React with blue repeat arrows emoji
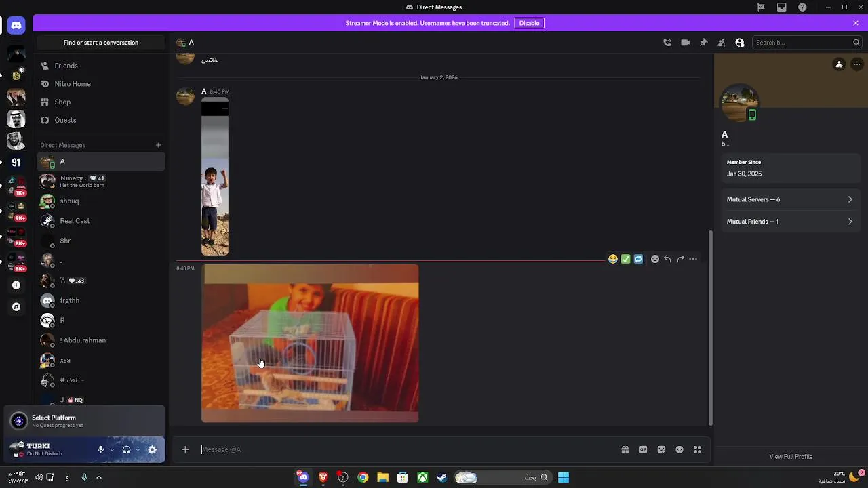 639,259
